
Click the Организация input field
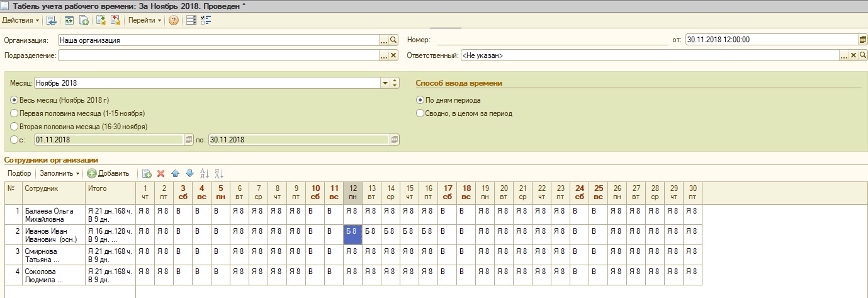[218, 40]
